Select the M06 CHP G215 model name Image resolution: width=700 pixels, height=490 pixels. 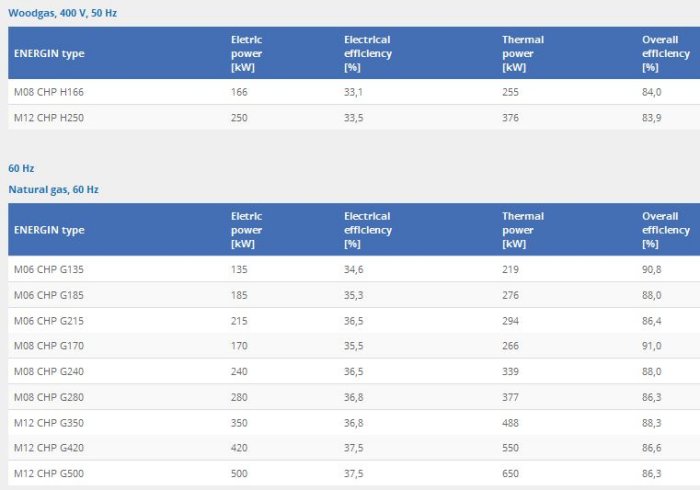(x=48, y=320)
